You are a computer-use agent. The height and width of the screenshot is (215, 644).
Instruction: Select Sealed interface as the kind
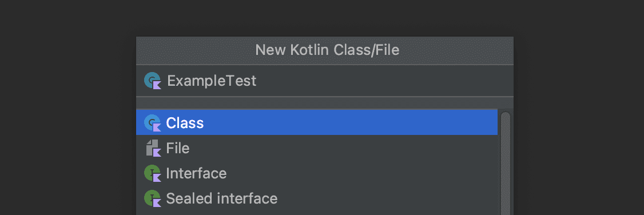[x=222, y=198]
